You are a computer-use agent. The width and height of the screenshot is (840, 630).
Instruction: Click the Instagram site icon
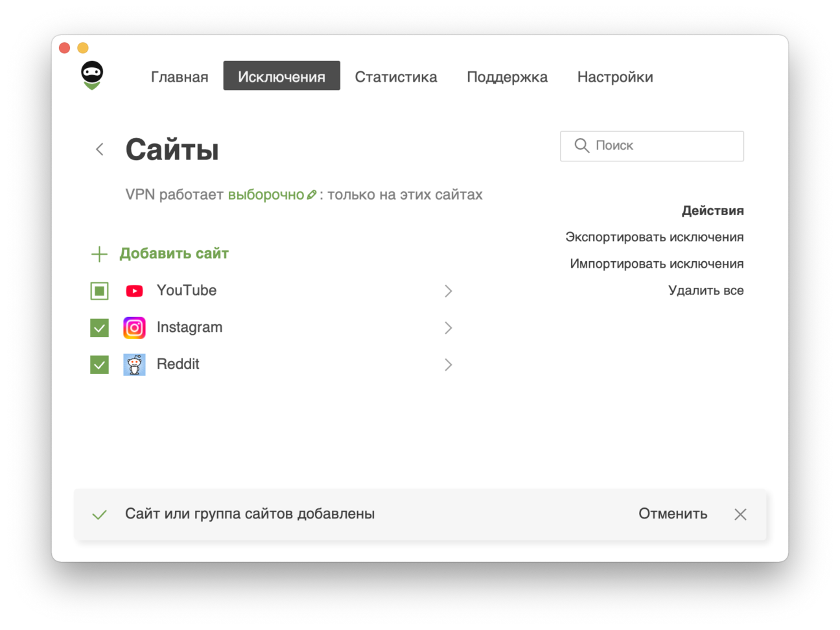coord(134,328)
